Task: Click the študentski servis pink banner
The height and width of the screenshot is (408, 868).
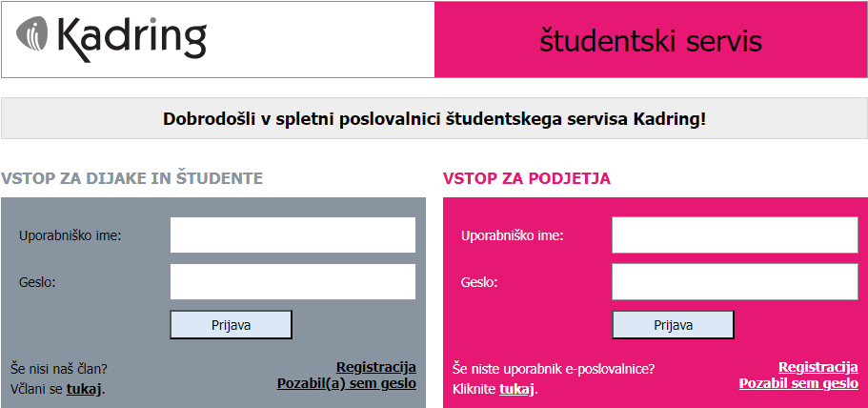Action: pyautogui.click(x=651, y=40)
